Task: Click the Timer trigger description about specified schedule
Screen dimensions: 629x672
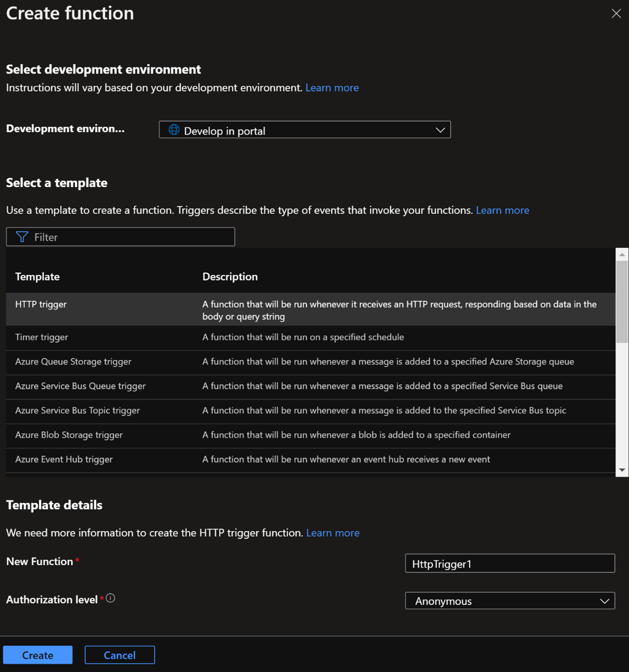Action: point(303,337)
